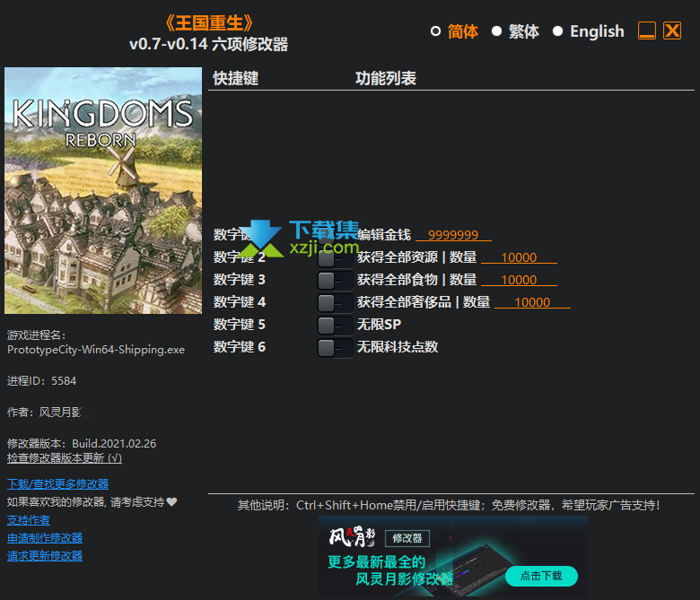The image size is (700, 600).
Task: Click the luxury goods amount field 10000
Action: coord(532,302)
